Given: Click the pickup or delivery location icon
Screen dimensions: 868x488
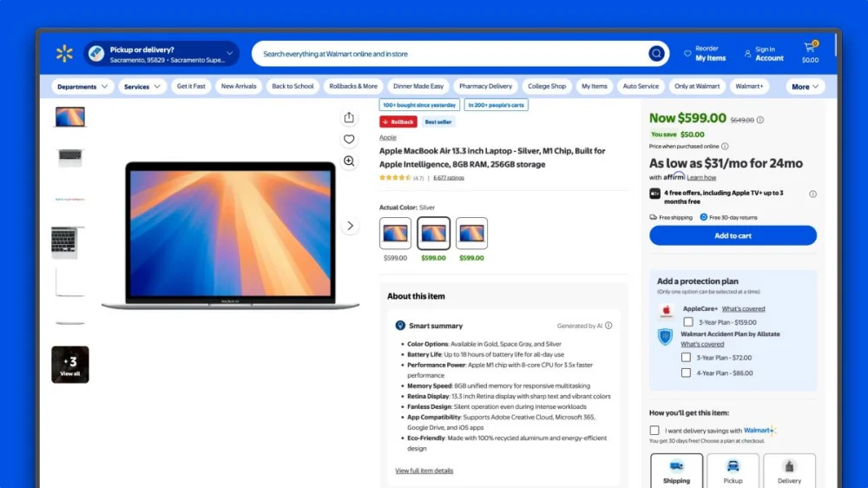Looking at the screenshot, I should pyautogui.click(x=96, y=54).
